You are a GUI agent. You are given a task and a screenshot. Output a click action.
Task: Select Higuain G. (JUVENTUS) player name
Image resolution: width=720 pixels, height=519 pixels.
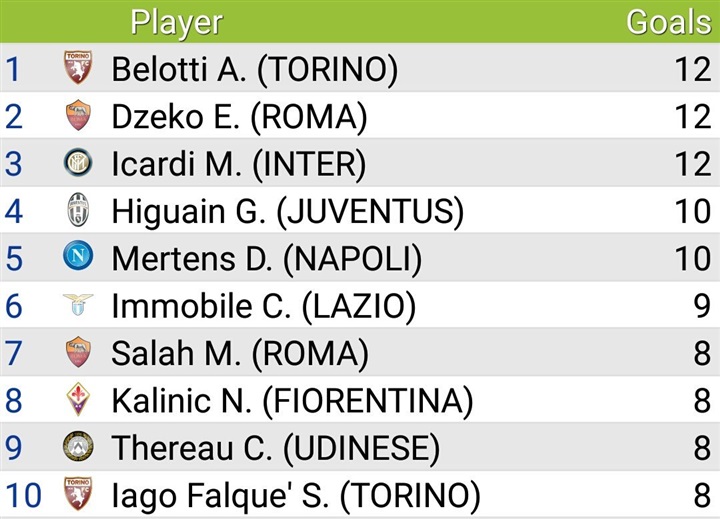tap(287, 211)
